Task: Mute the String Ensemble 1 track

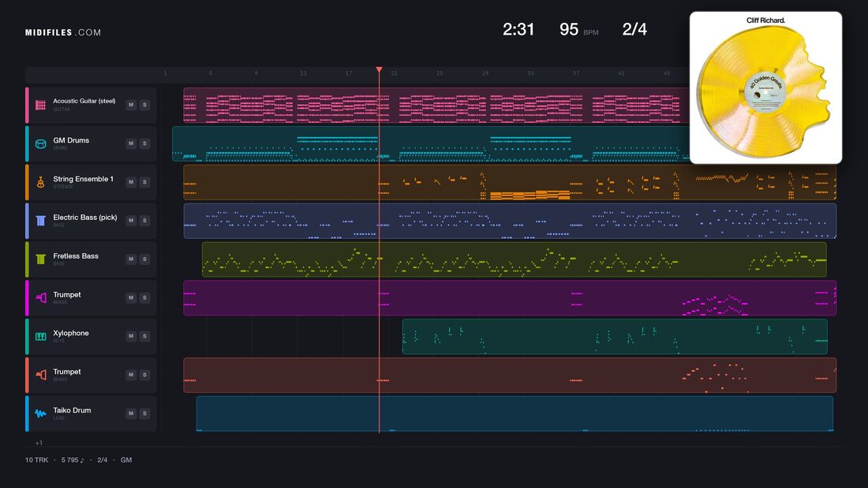Action: 131,182
